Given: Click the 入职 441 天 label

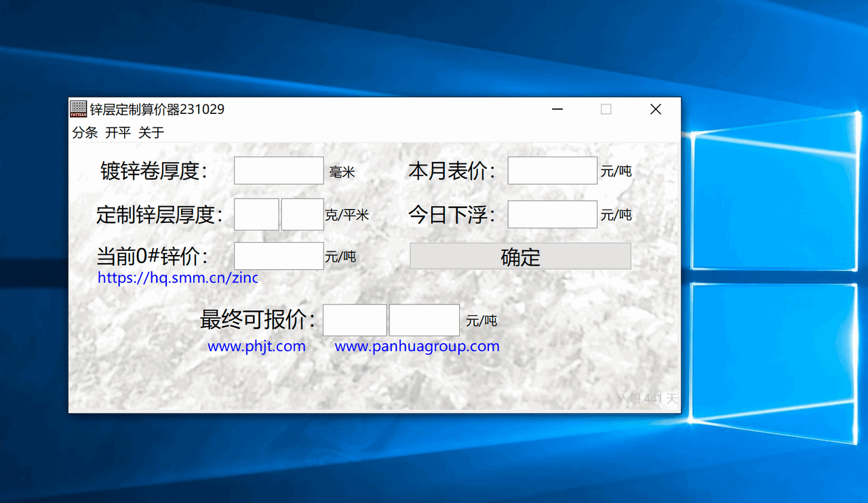Looking at the screenshot, I should [648, 399].
